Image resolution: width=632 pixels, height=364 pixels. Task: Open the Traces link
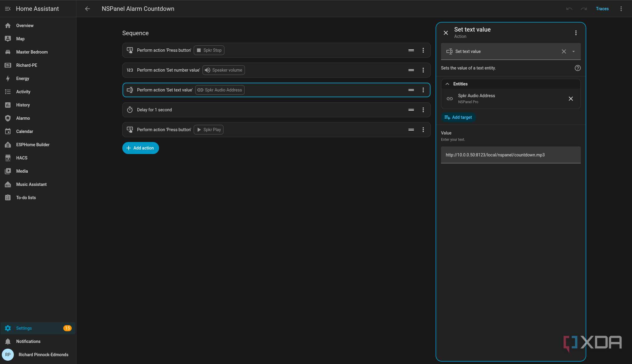point(602,9)
